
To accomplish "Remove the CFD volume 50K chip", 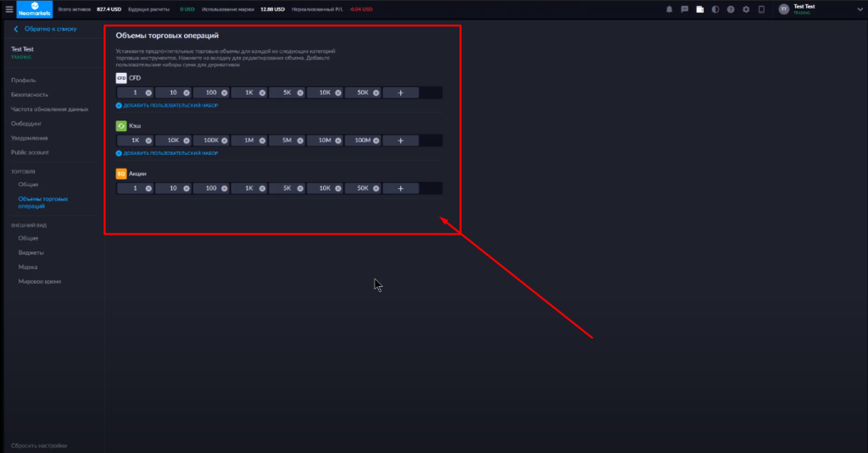I will [376, 93].
